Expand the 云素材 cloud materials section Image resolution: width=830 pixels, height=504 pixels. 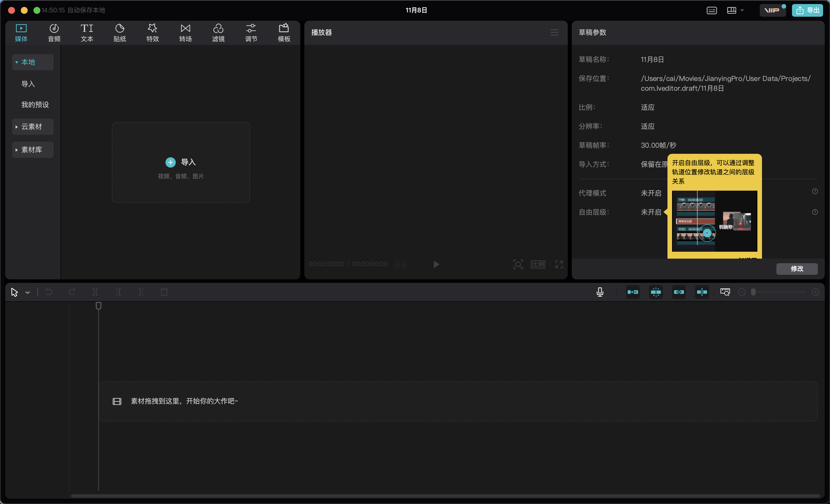coord(33,127)
